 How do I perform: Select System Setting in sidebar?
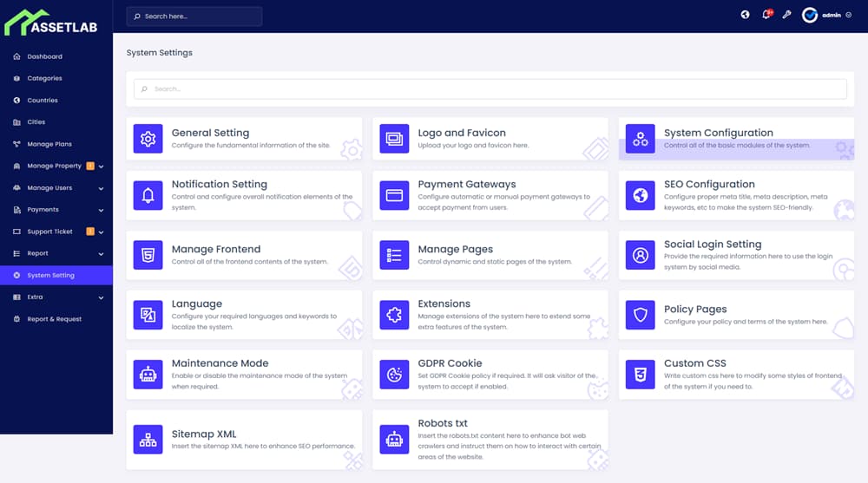(x=56, y=275)
